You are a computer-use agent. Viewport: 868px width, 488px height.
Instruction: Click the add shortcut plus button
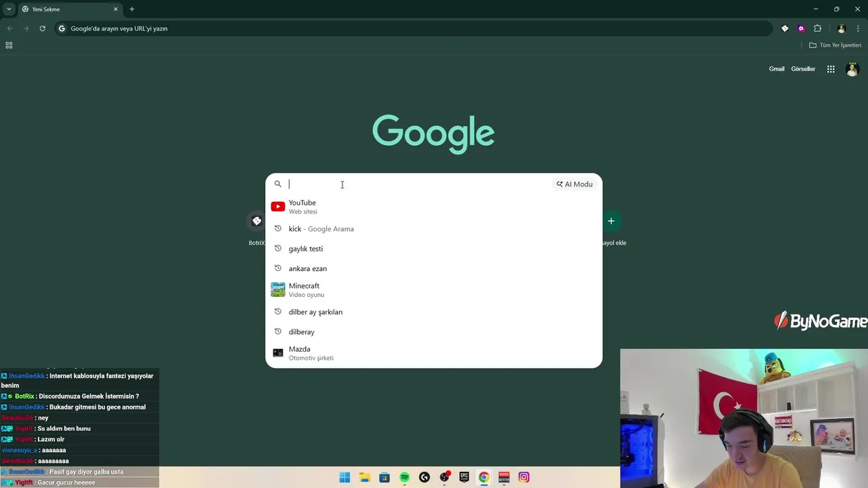tap(611, 221)
